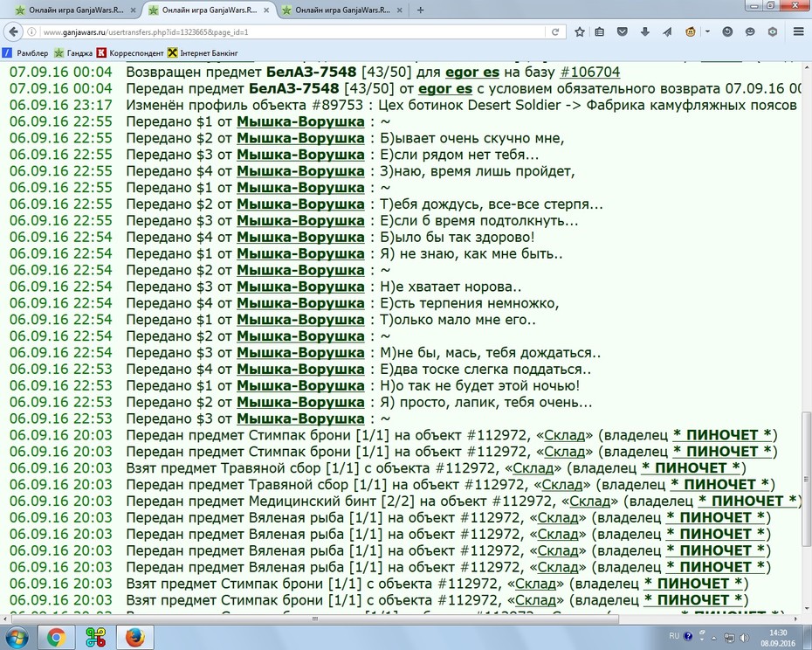Open Мышка-Ворушка link on 'Н)е хватает норова' row
812x650 pixels.
[300, 287]
